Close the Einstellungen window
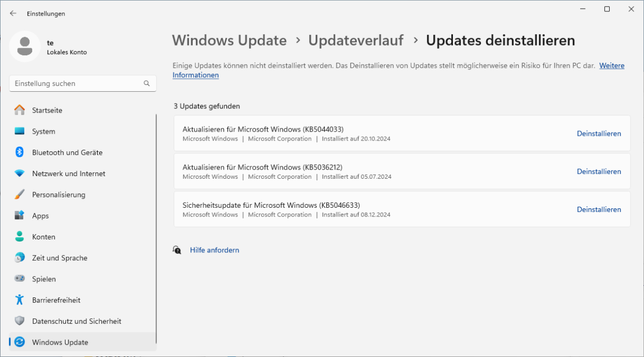 click(631, 9)
